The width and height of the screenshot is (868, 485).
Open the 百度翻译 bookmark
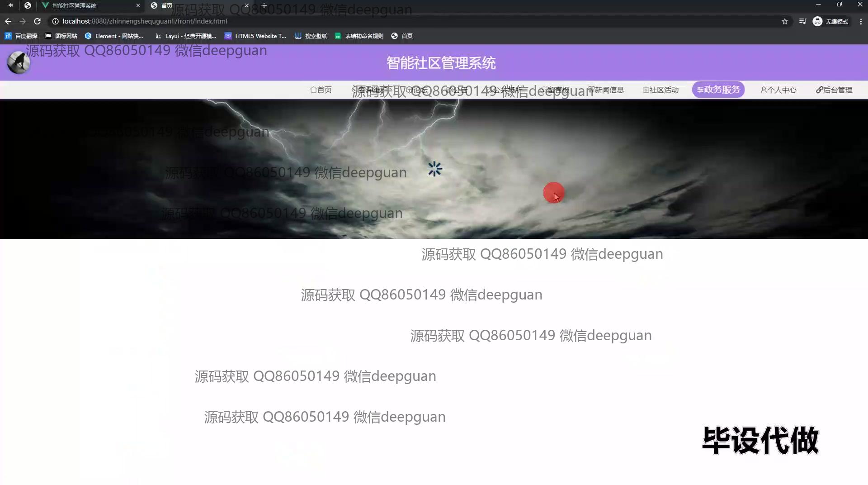[x=21, y=36]
